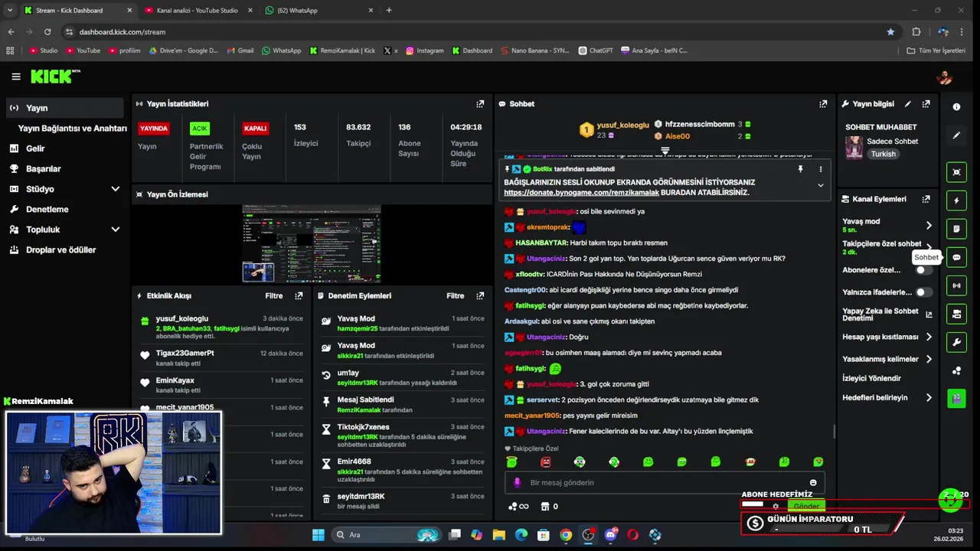The image size is (980, 551).
Task: Click username Castengtr00 in chat
Action: click(x=525, y=290)
